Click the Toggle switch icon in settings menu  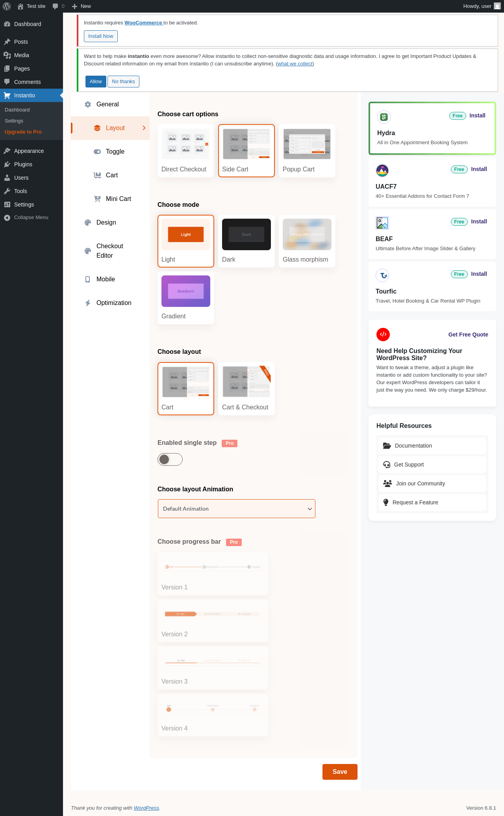click(x=97, y=152)
